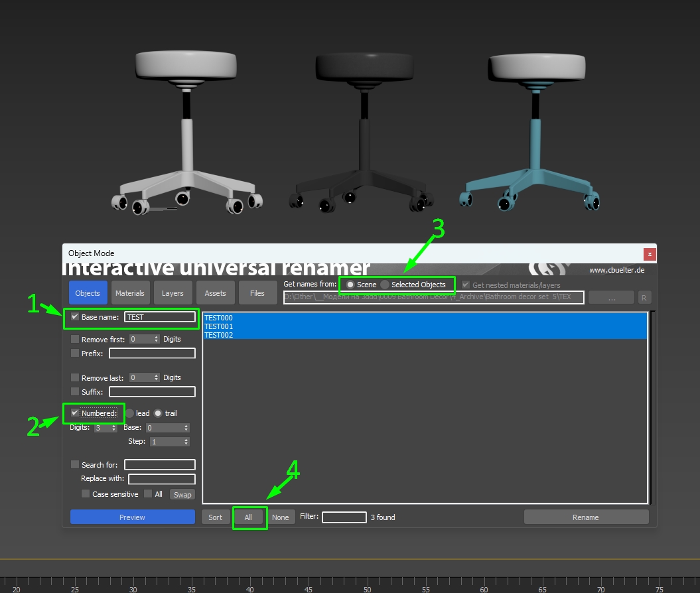The image size is (700, 593).
Task: Adjust the Step value spinner
Action: click(x=186, y=442)
